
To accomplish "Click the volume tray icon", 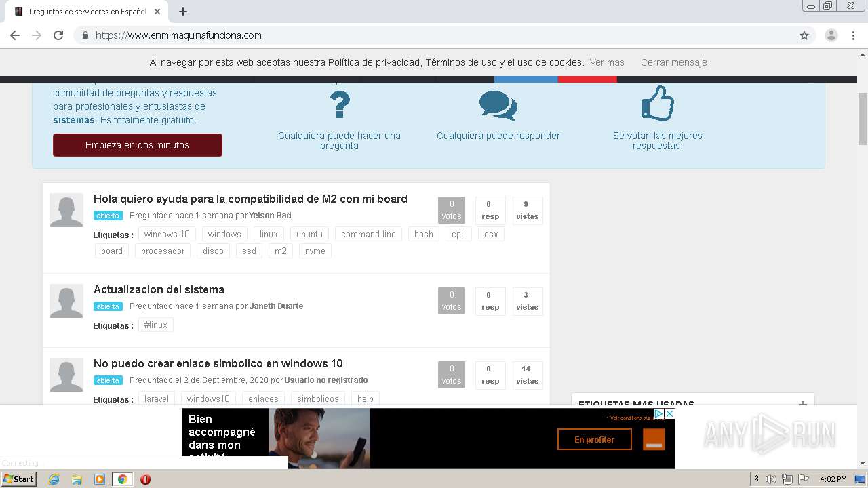I will point(771,479).
